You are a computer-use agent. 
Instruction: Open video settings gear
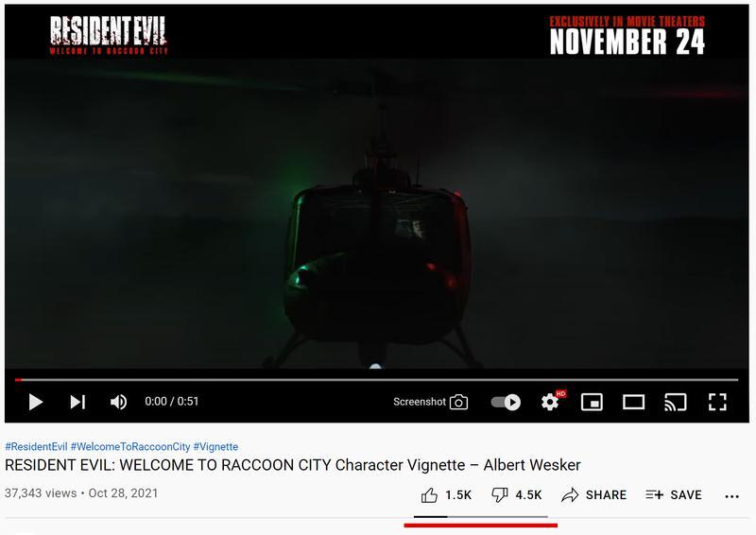(550, 402)
